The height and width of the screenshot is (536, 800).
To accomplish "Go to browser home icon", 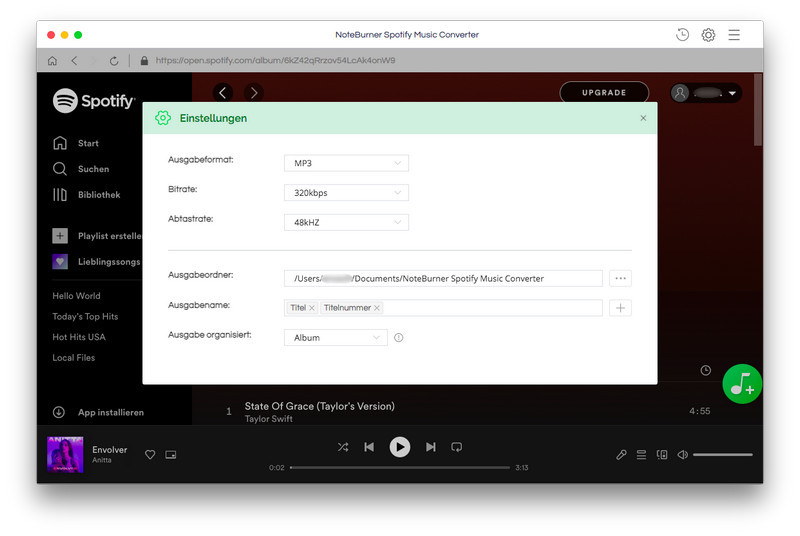I will [52, 61].
